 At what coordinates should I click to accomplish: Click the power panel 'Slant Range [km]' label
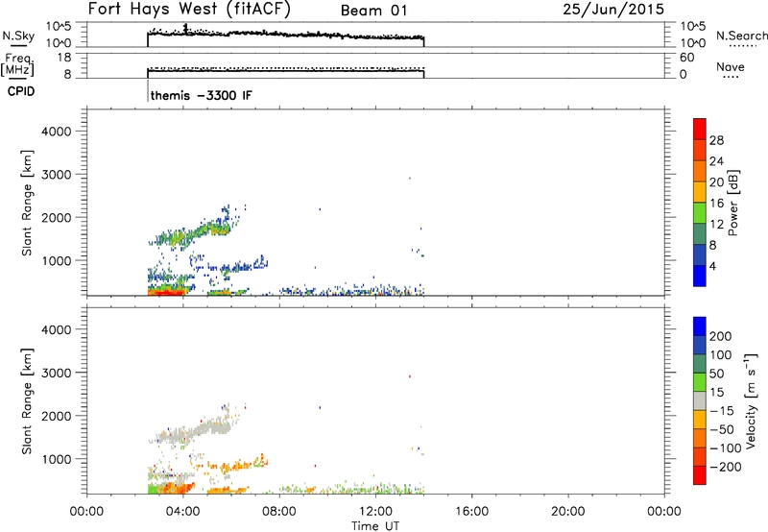[27, 203]
